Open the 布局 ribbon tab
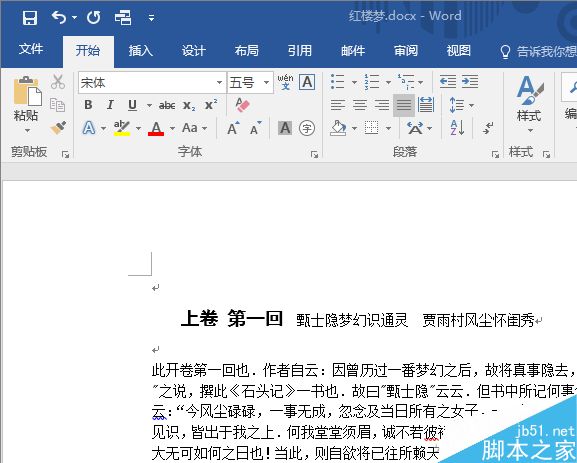The height and width of the screenshot is (463, 577). coord(247,50)
